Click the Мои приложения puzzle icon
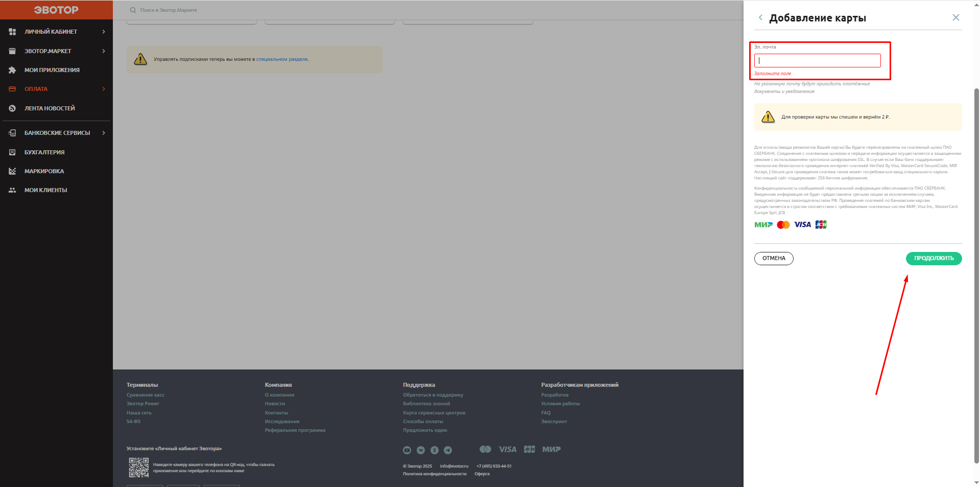Image resolution: width=980 pixels, height=487 pixels. (x=12, y=70)
